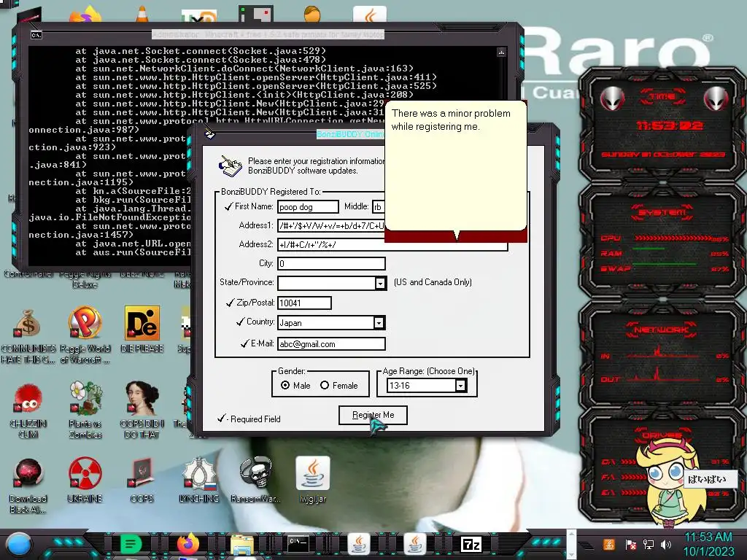Click the E-Mail field with abc@gmail.com
The image size is (747, 560).
pyautogui.click(x=331, y=344)
